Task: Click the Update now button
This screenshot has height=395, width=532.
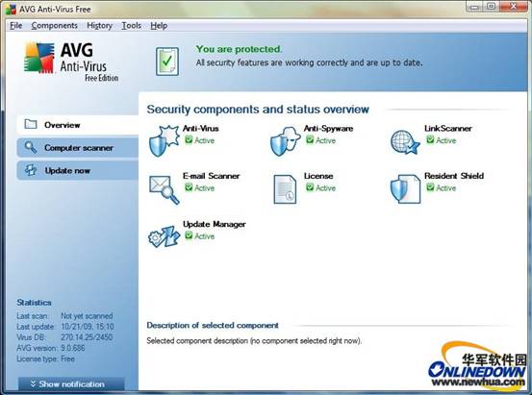Action: pyautogui.click(x=78, y=170)
